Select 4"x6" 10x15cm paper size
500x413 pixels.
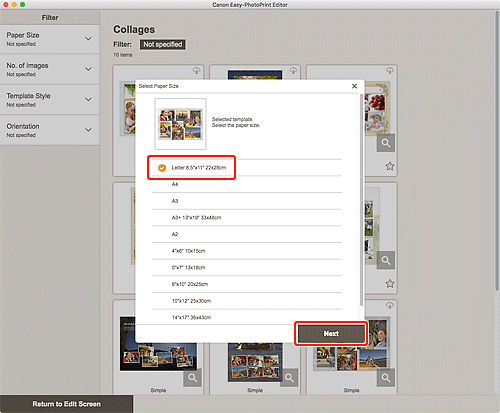pyautogui.click(x=247, y=251)
